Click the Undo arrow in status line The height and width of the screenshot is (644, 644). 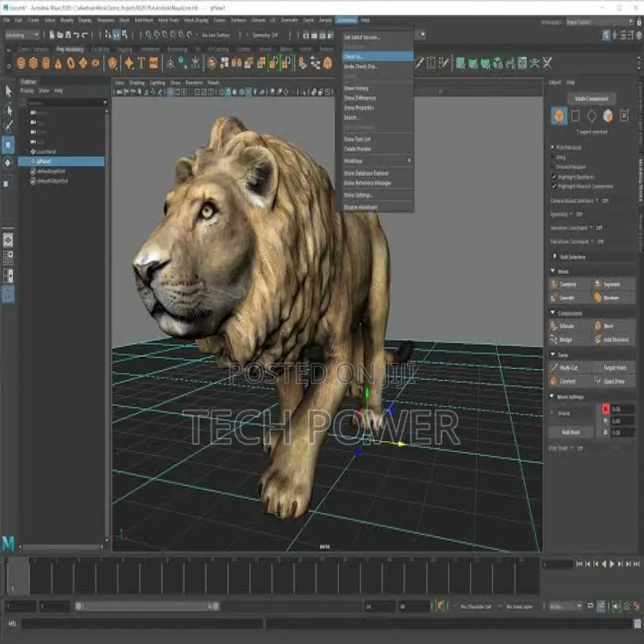[77, 35]
